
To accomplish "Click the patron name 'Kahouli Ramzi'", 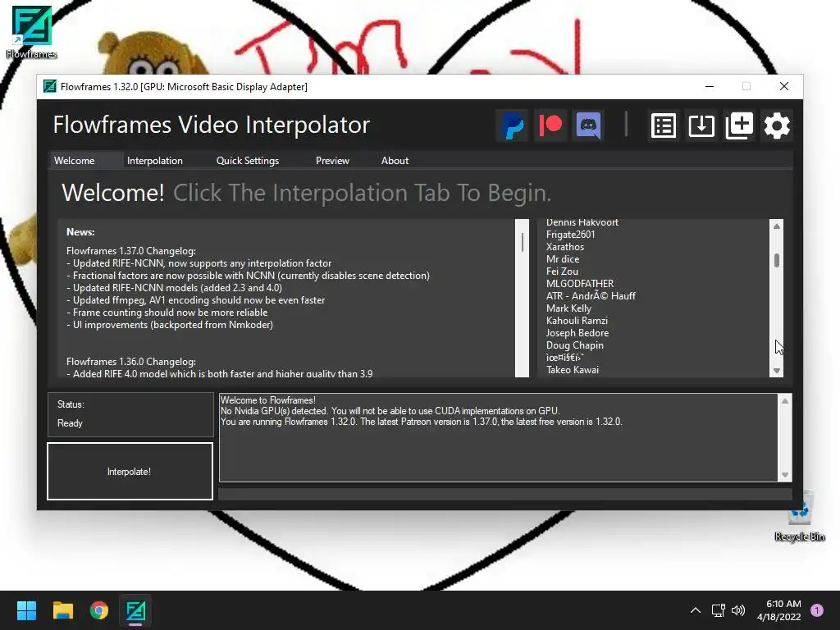I will (x=577, y=321).
